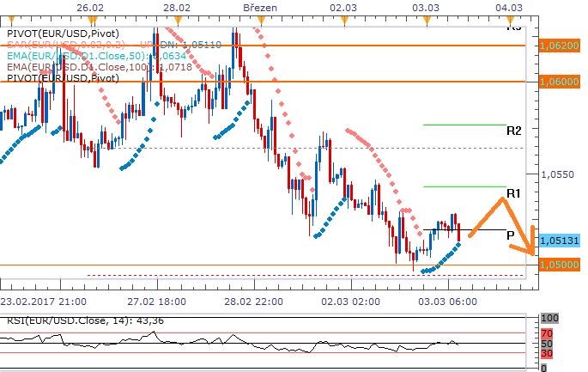Click the P pivot level label
The height and width of the screenshot is (372, 588).
point(510,235)
